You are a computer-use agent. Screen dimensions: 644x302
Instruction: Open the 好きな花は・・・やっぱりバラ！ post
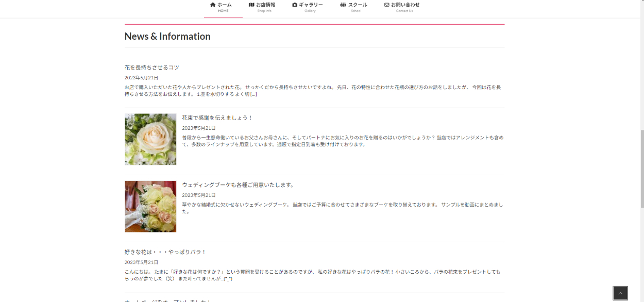tap(165, 252)
